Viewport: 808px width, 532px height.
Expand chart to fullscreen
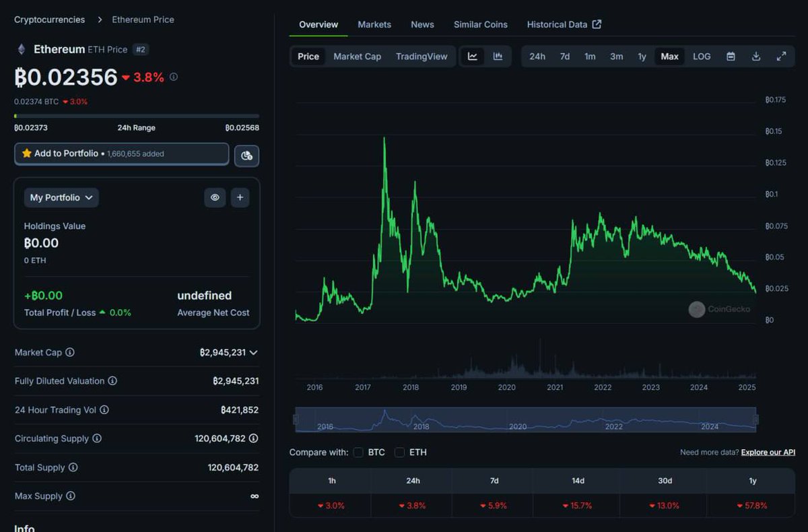click(781, 57)
